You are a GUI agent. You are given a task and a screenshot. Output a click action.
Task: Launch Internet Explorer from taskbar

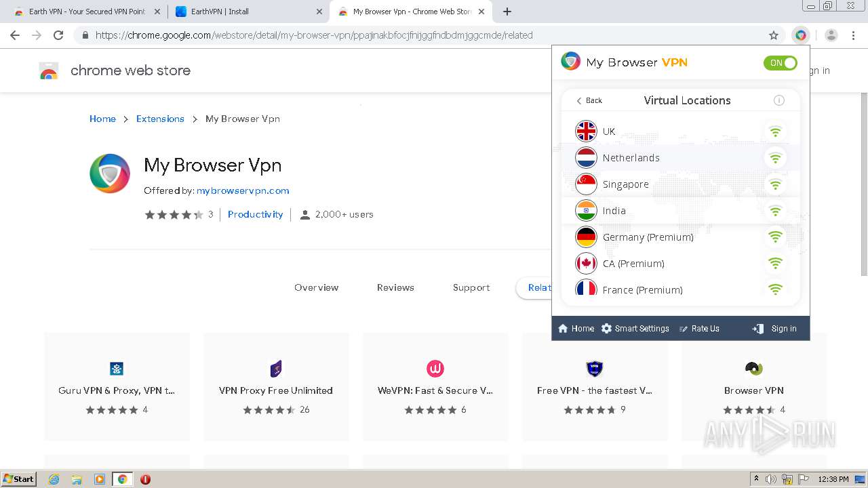click(54, 479)
